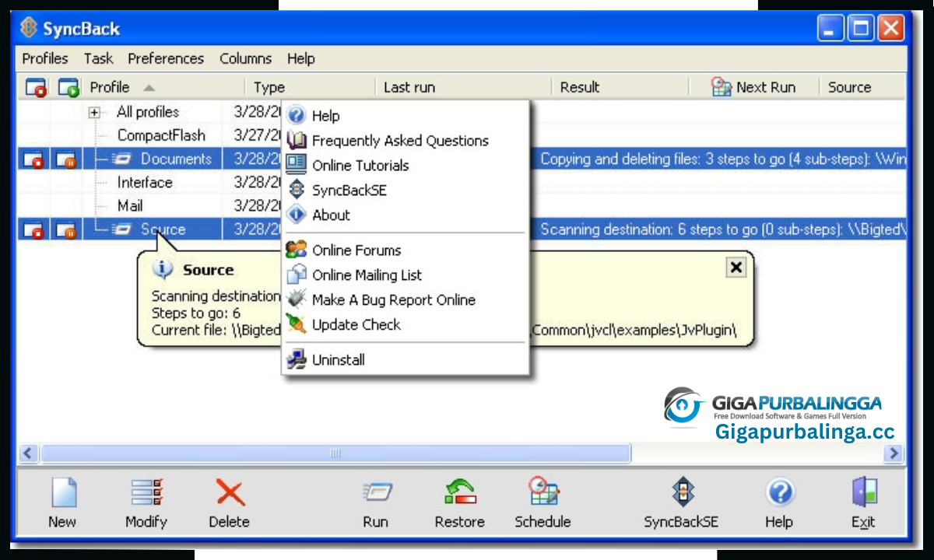Stop the Source profile using its red icon
The width and height of the screenshot is (934, 560).
35,229
